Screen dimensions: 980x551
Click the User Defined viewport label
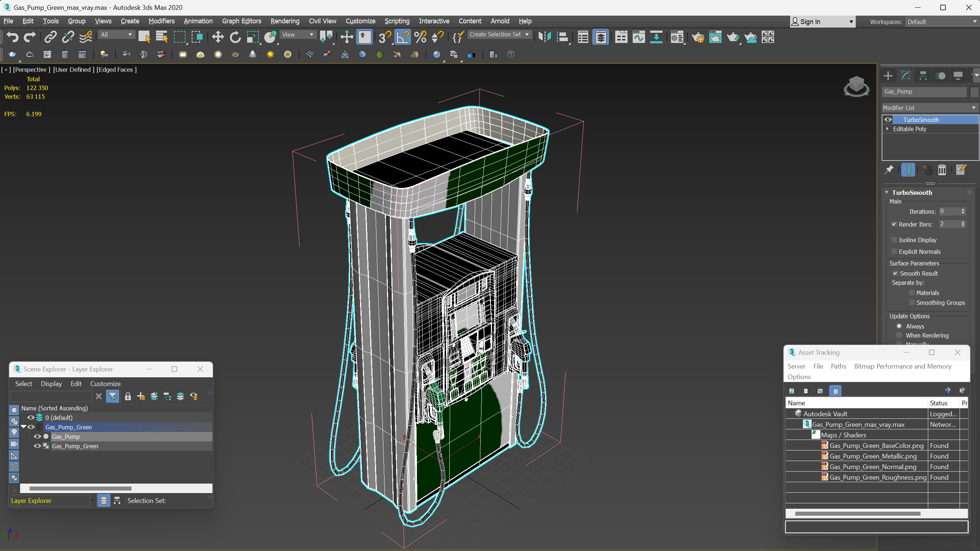(x=74, y=70)
